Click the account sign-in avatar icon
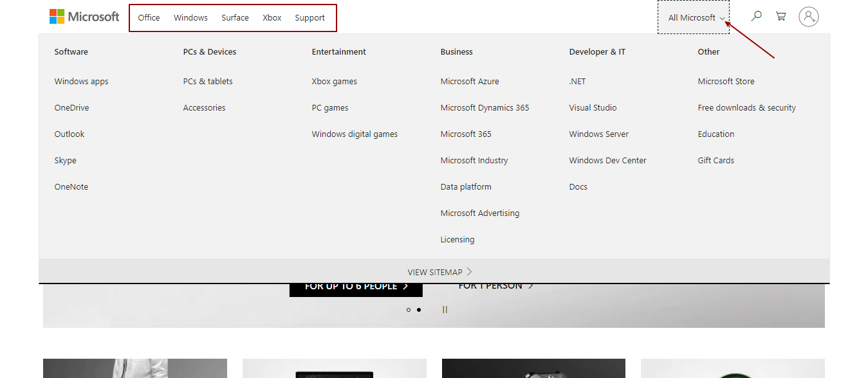 click(809, 17)
